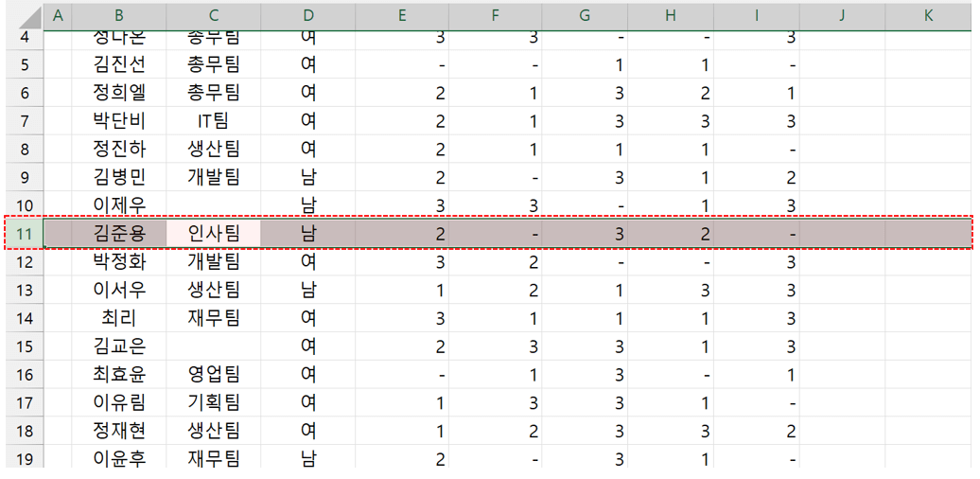The height and width of the screenshot is (479, 980).
Task: Click the 기획팀 cell in row 17
Action: point(213,402)
